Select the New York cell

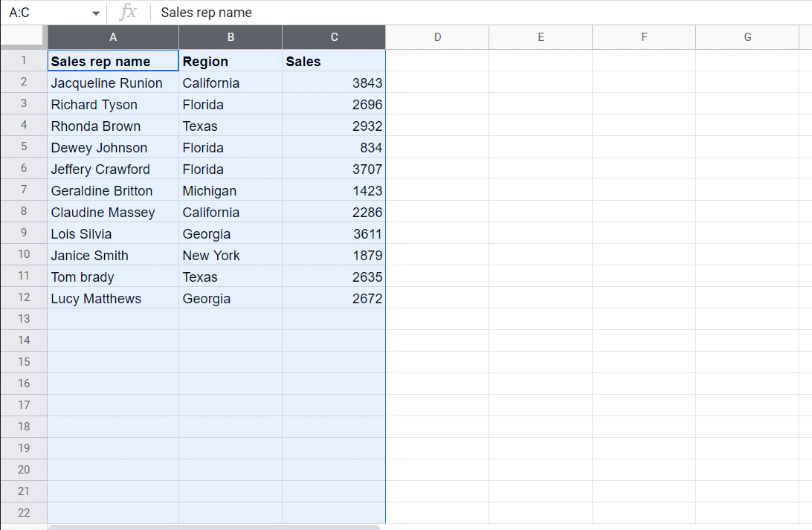coord(231,256)
